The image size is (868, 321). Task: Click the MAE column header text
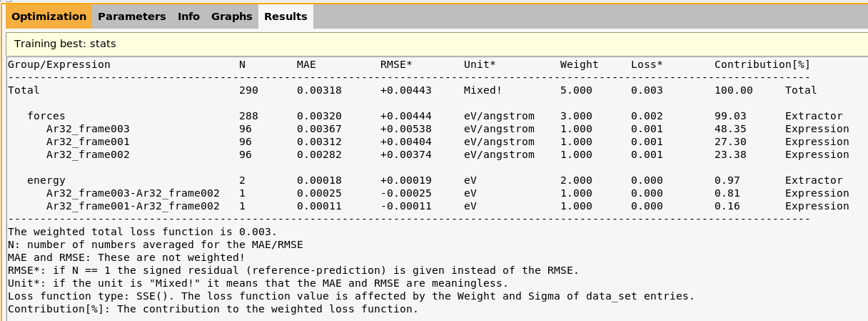pos(306,65)
